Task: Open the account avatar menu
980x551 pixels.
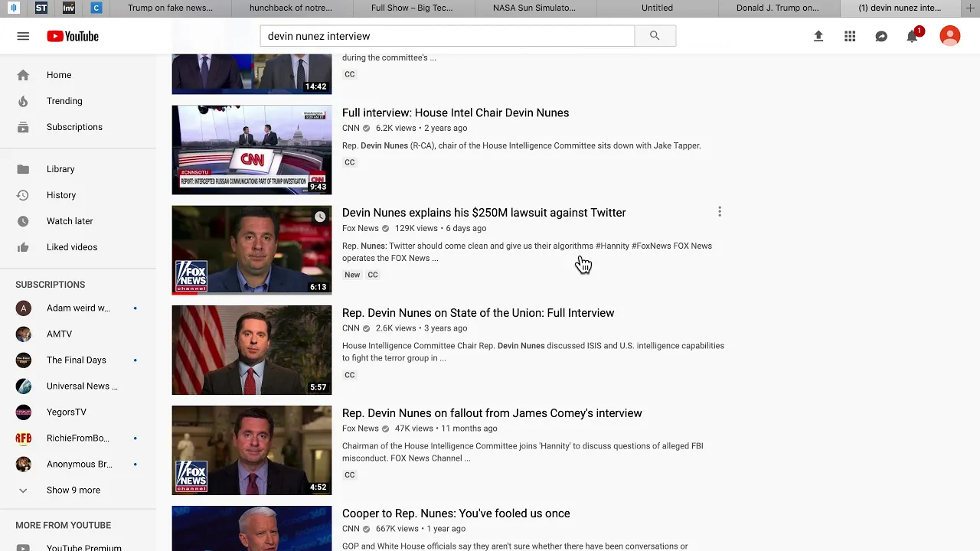Action: tap(950, 36)
